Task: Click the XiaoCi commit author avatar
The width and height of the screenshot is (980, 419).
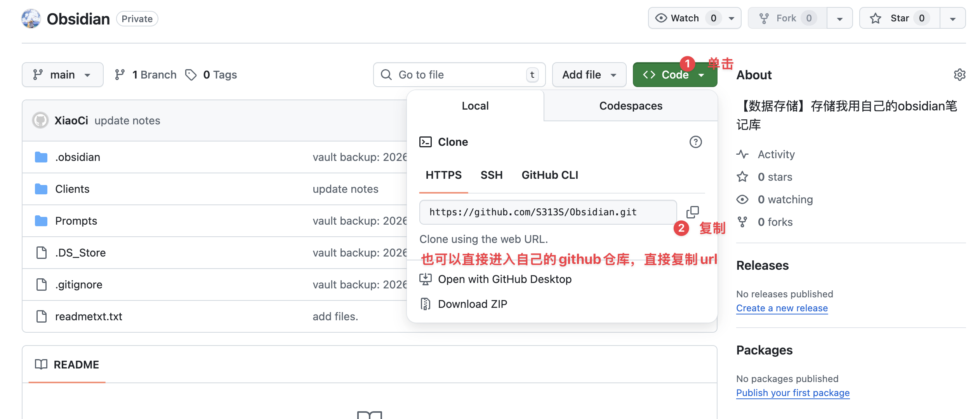Action: 40,120
